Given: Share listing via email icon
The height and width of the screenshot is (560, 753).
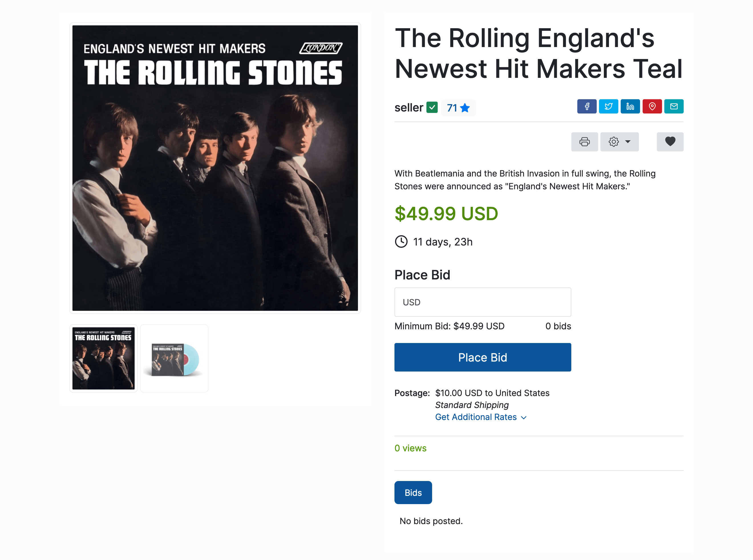Looking at the screenshot, I should click(674, 106).
